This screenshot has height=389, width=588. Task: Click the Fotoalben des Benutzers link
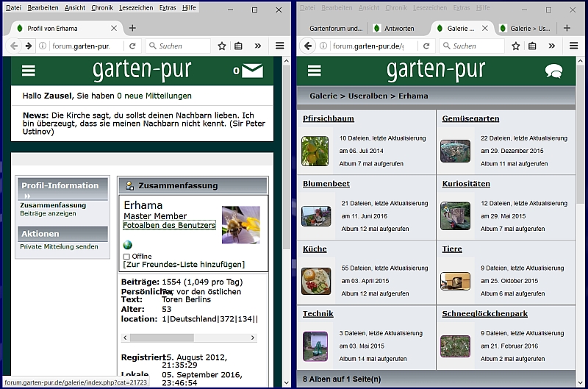(169, 226)
